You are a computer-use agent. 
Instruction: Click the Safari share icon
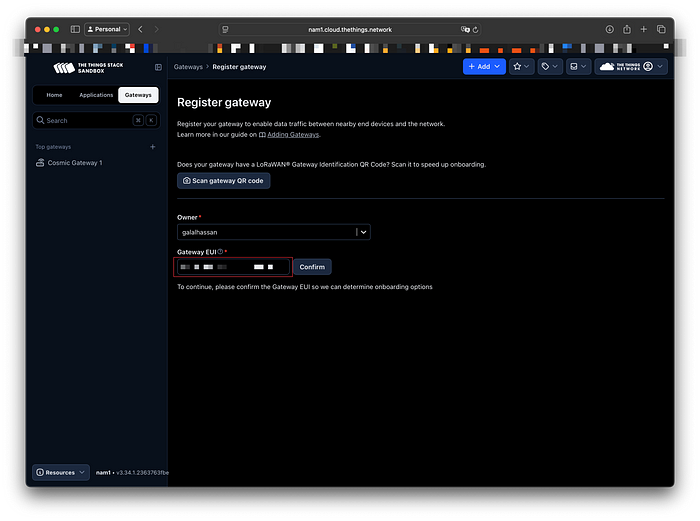click(627, 29)
